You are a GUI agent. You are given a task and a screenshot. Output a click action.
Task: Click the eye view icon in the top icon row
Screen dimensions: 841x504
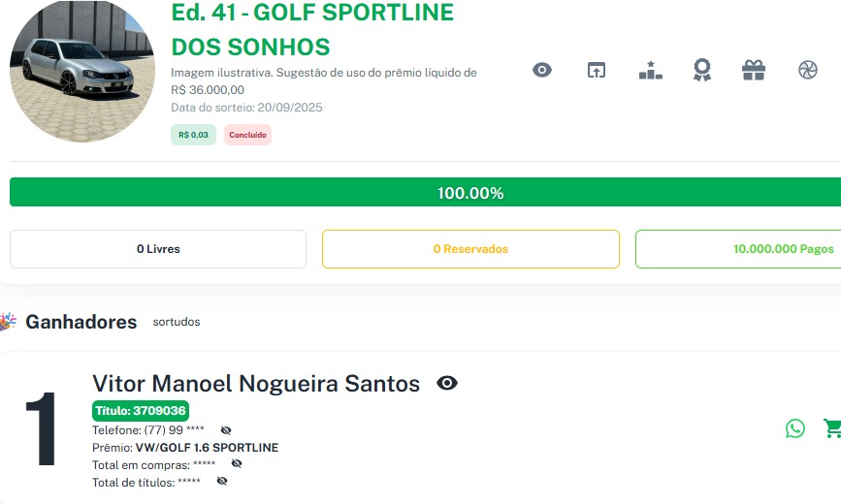[542, 70]
